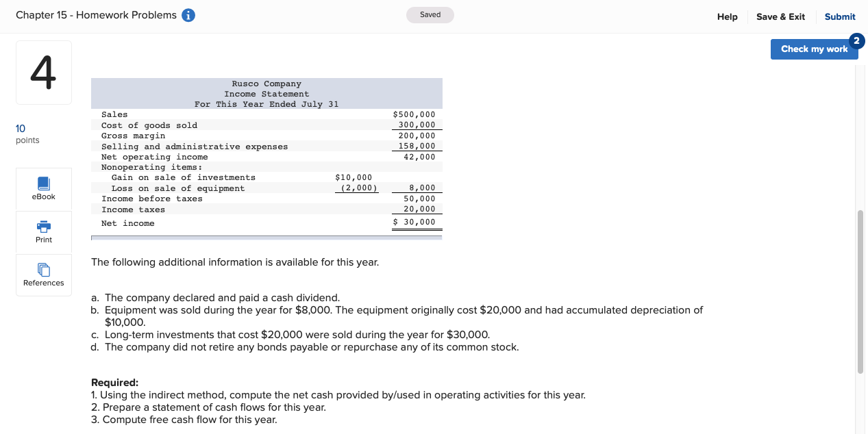Viewport: 868px width, 434px height.
Task: Click the info icon beside Homework Problems
Action: tap(188, 16)
